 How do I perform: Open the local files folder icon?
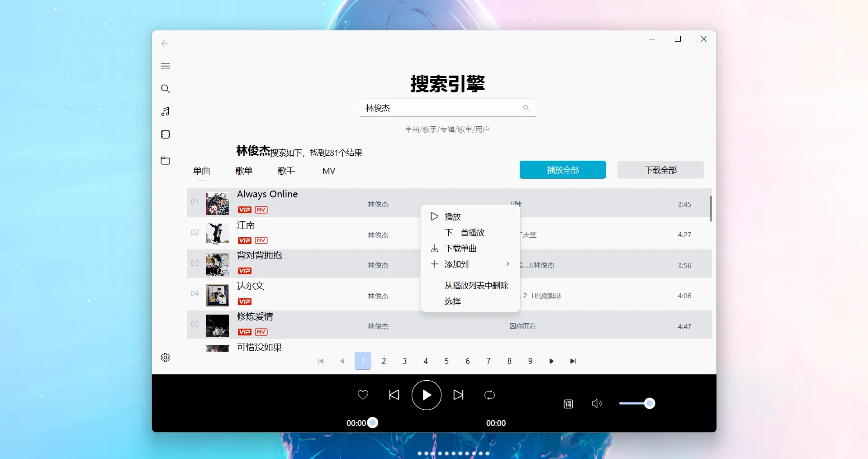165,161
